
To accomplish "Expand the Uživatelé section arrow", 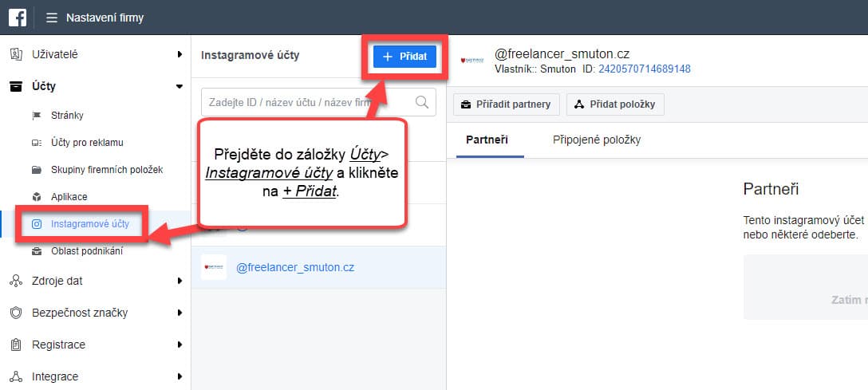I will click(x=180, y=54).
